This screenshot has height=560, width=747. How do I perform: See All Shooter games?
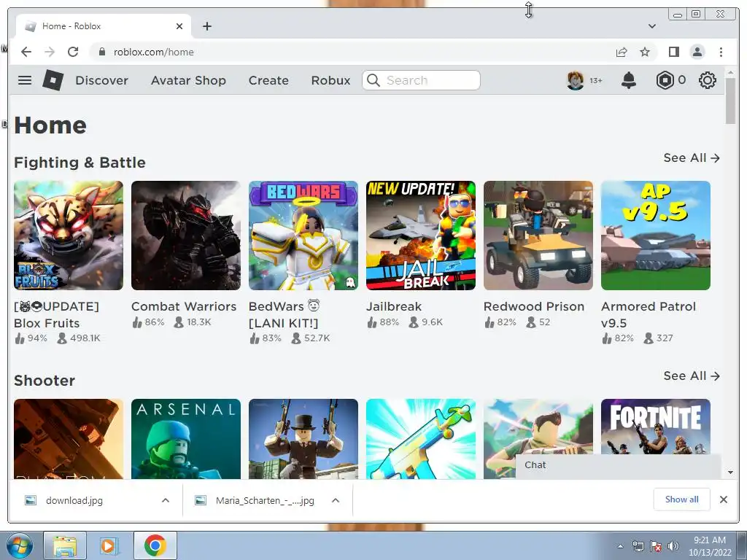tap(692, 376)
